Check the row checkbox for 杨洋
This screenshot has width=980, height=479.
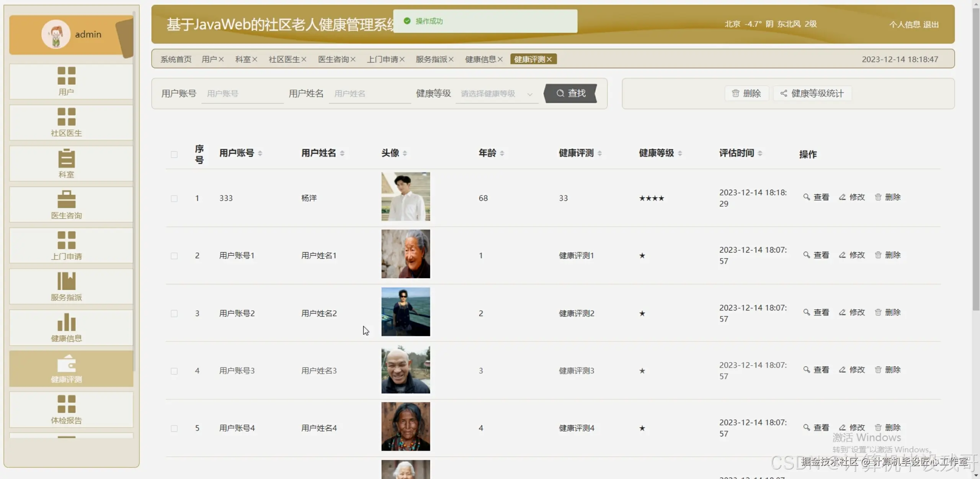[x=174, y=198]
